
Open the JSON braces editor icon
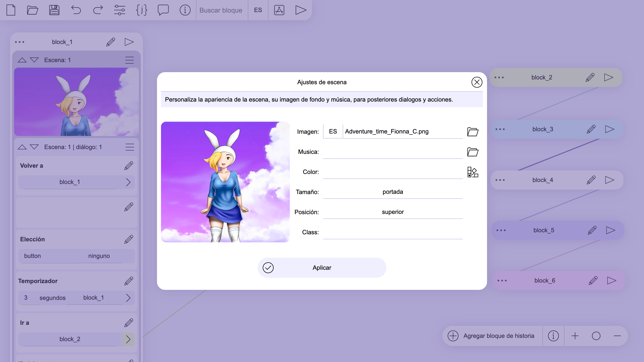pyautogui.click(x=141, y=10)
